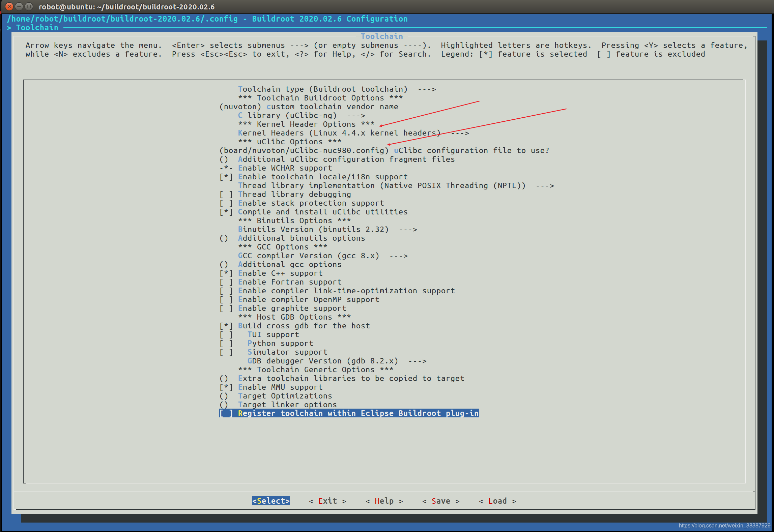Enable TUI support for gdb
The image size is (774, 532).
pyautogui.click(x=259, y=334)
